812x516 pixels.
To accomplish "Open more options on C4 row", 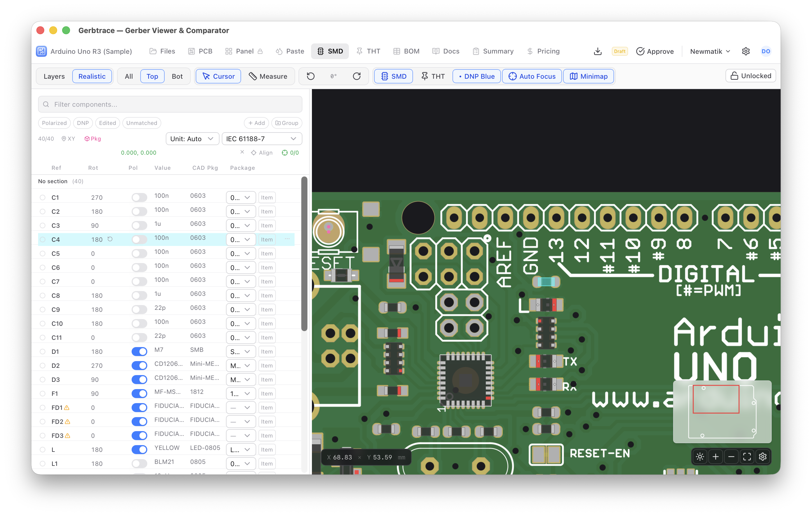I will click(287, 239).
